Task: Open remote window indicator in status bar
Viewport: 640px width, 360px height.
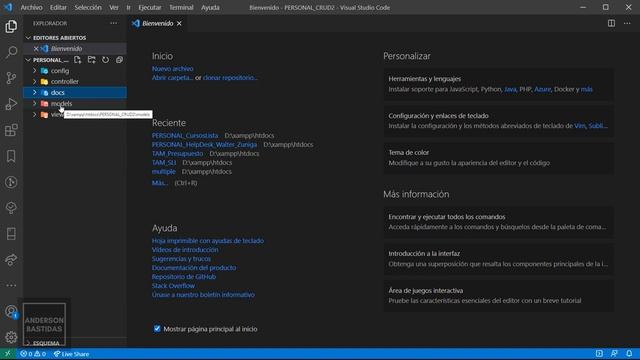Action: coord(8,354)
